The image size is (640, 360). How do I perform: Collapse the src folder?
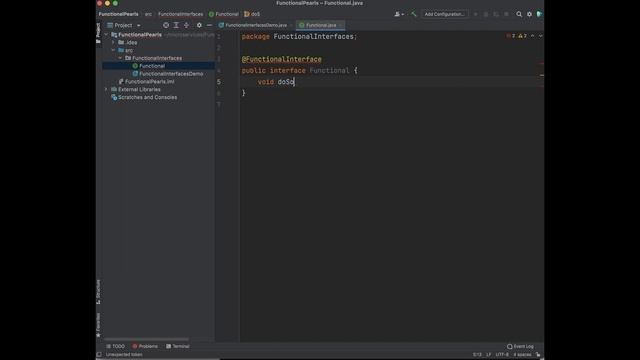pyautogui.click(x=113, y=50)
